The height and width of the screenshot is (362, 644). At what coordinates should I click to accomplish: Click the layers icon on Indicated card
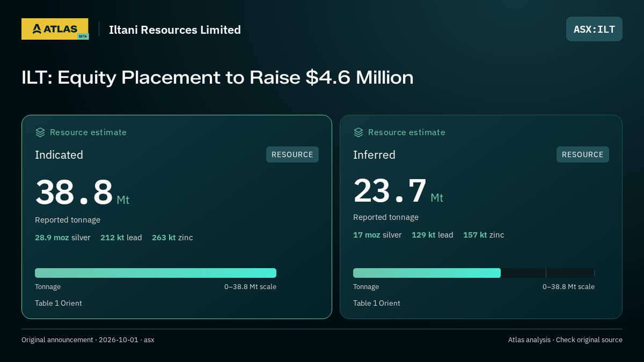[x=40, y=132]
